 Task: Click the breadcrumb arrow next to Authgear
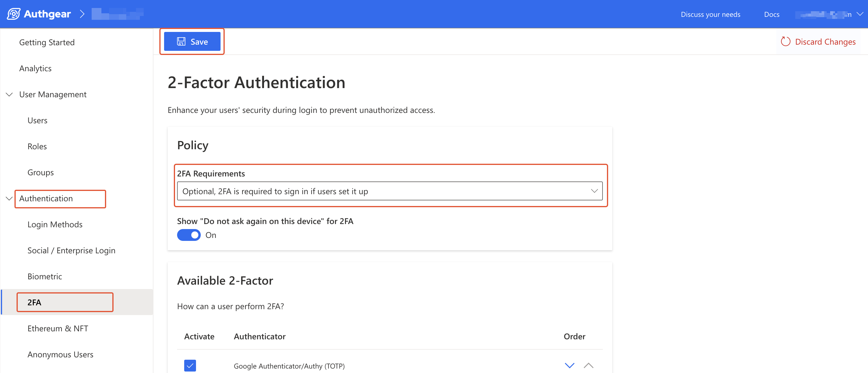[x=82, y=14]
